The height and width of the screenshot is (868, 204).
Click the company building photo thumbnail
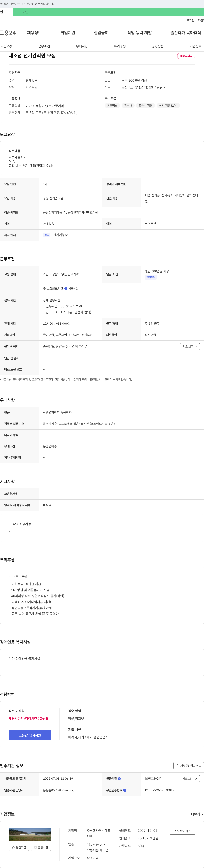30,834
